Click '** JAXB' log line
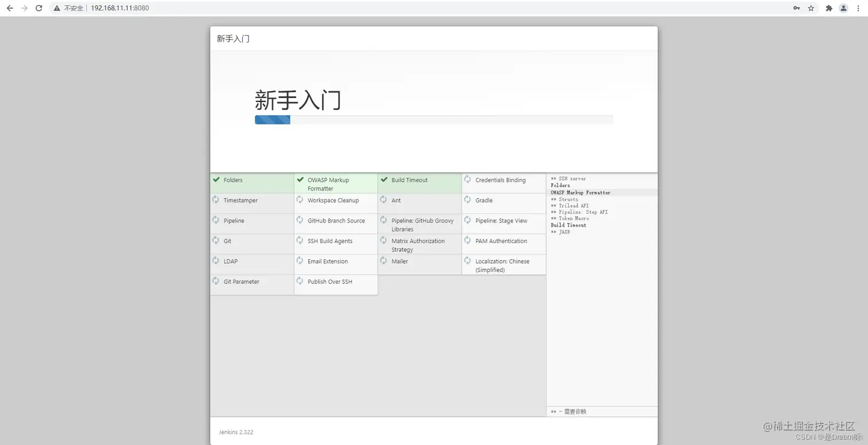This screenshot has height=445, width=868. click(x=560, y=232)
